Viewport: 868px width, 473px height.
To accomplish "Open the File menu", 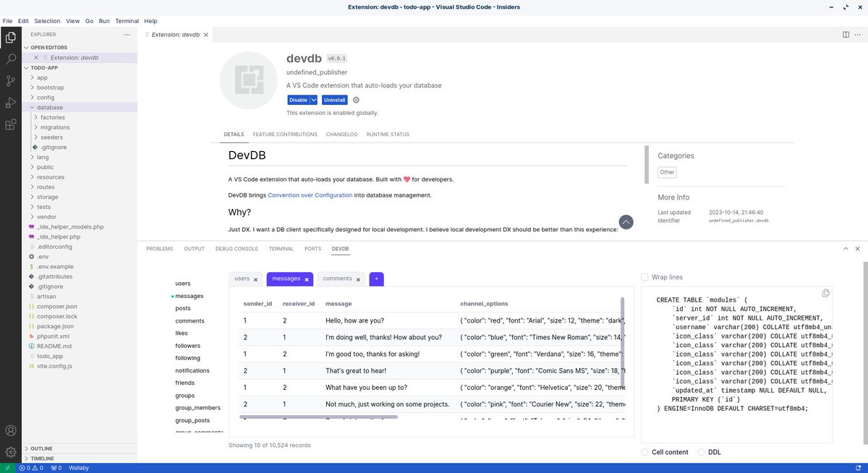I will (x=8, y=21).
